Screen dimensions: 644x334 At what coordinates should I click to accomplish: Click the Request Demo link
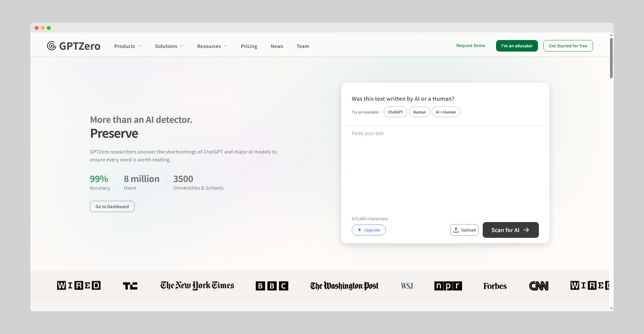click(x=471, y=46)
